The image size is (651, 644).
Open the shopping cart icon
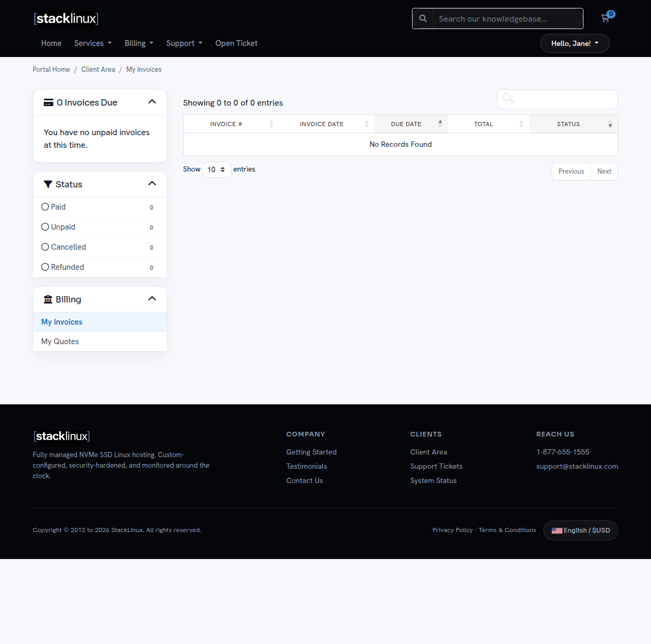coord(606,18)
